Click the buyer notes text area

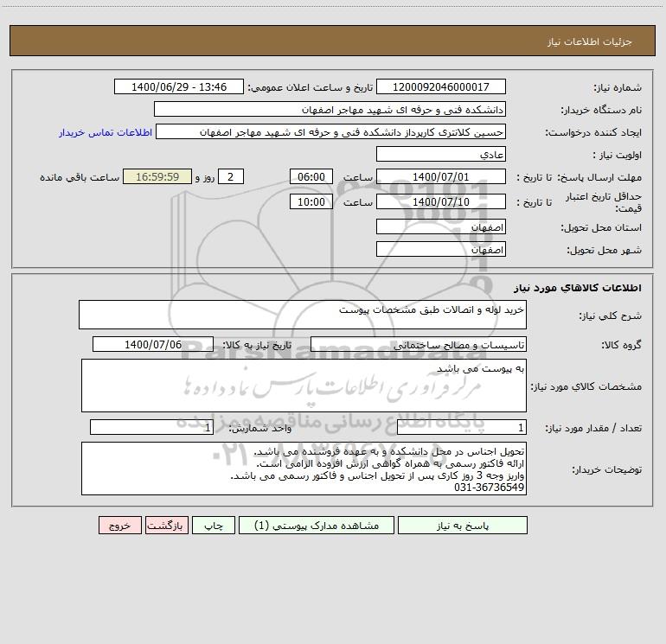tap(304, 469)
